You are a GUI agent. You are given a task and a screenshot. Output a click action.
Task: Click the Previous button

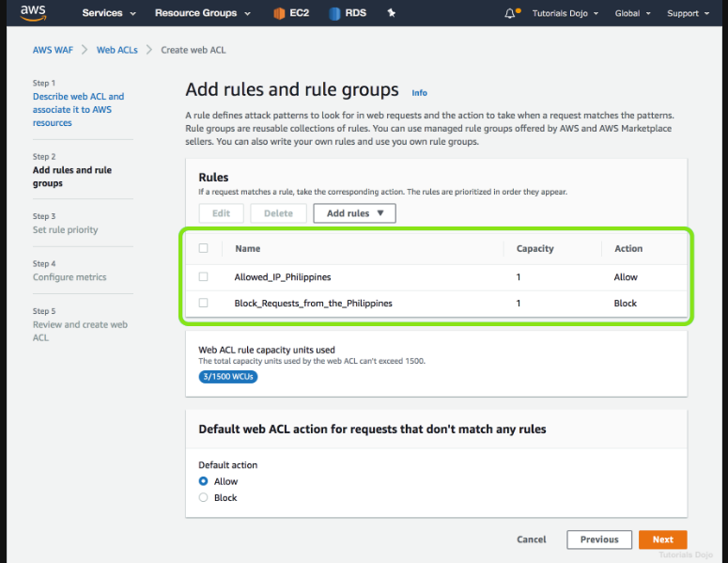pyautogui.click(x=599, y=540)
